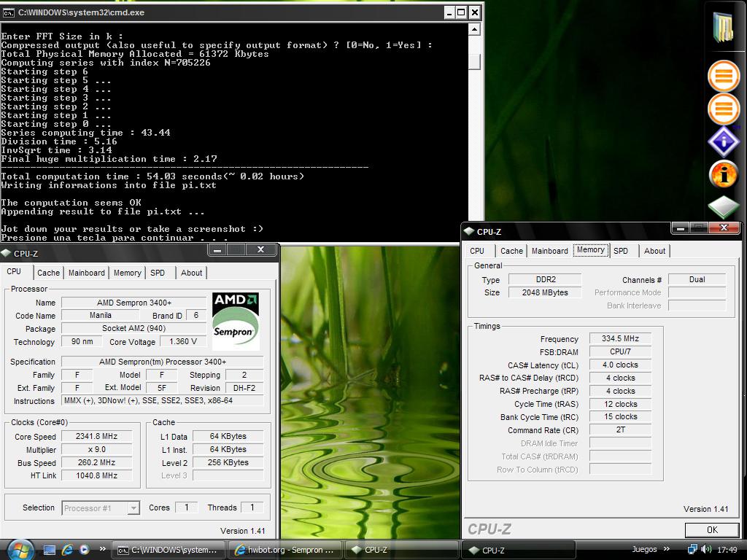Click the network tray icon
The width and height of the screenshot is (747, 560).
pos(692,550)
